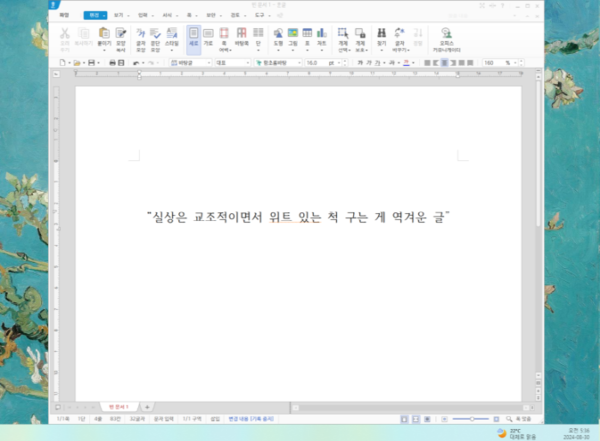
Task: Click the horizontal scrollbar below the document
Action: (x=410, y=407)
